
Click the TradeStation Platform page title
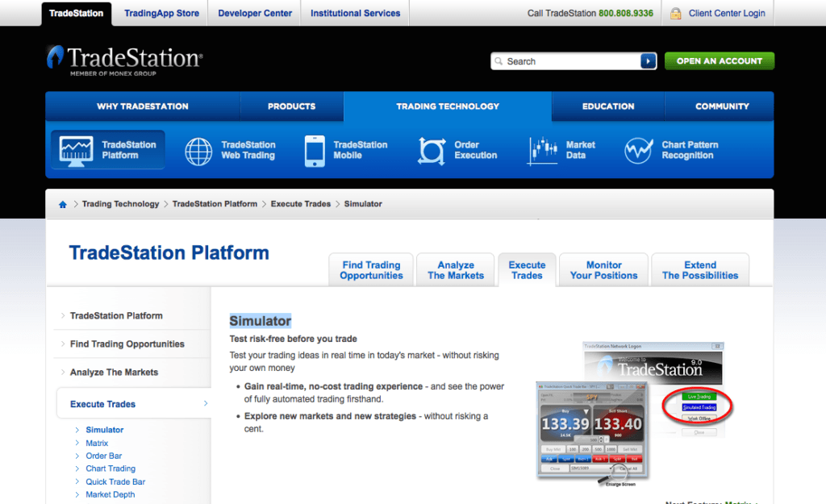tap(169, 252)
